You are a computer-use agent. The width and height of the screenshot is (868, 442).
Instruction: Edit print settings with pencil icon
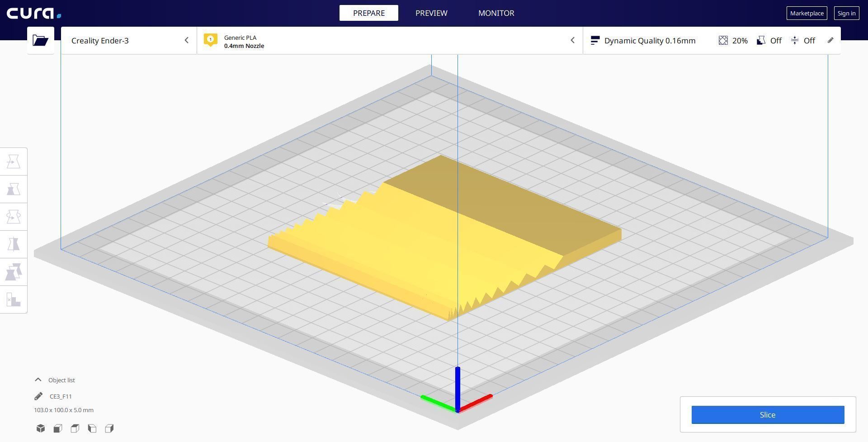(830, 40)
